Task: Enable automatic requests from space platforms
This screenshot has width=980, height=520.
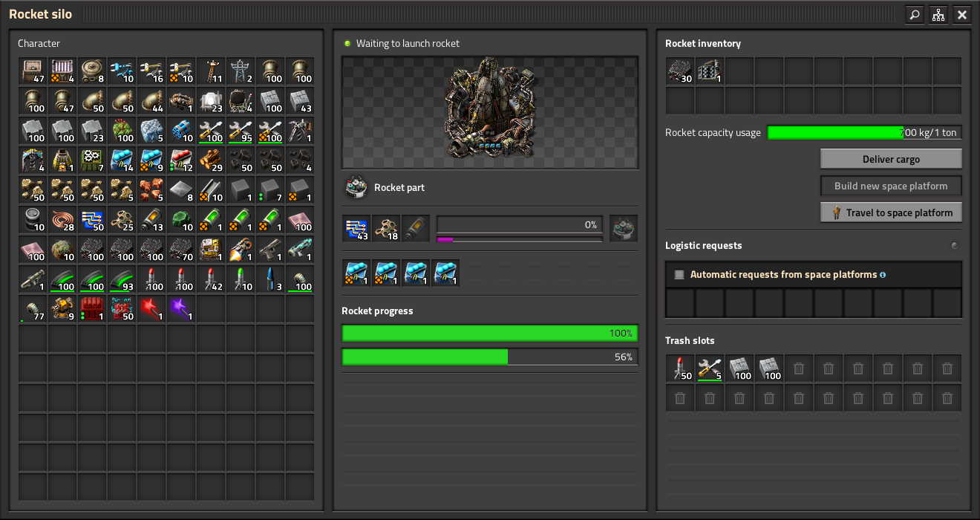Action: pyautogui.click(x=679, y=275)
